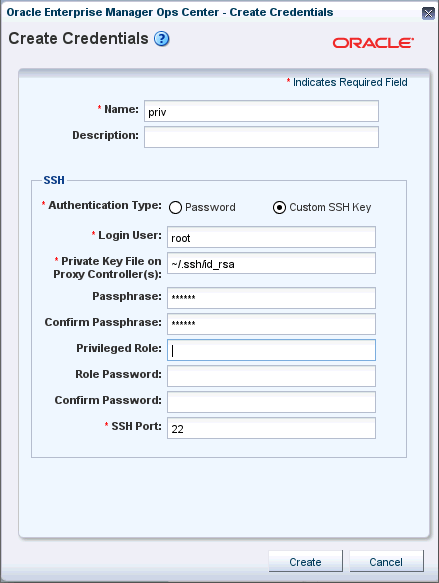Image resolution: width=439 pixels, height=583 pixels.
Task: Click the SSH Port field
Action: click(271, 428)
